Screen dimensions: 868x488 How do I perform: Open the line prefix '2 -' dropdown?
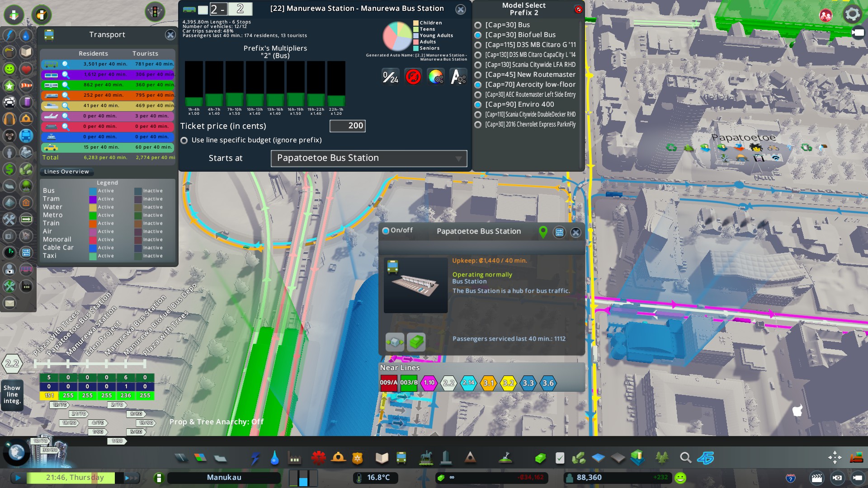218,9
